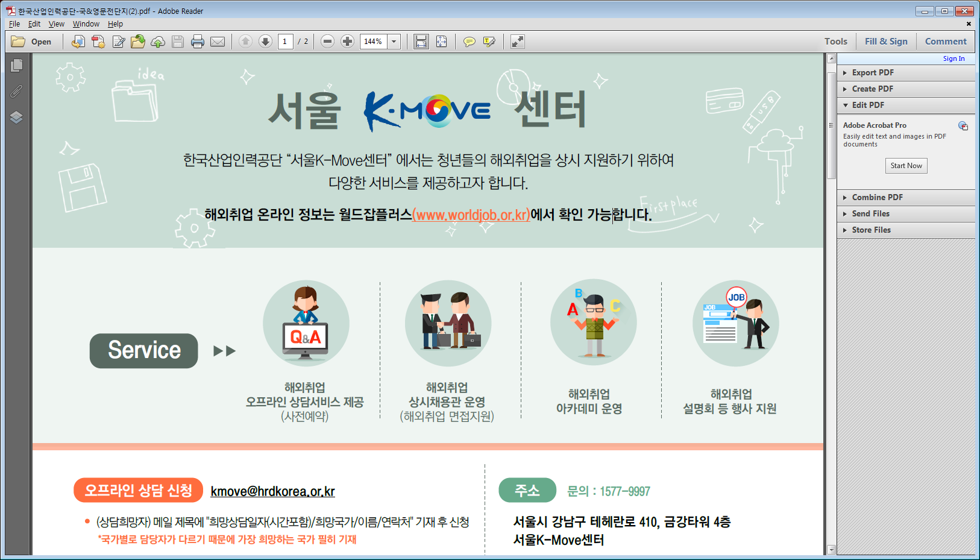
Task: Click the Sign In link
Action: [954, 58]
